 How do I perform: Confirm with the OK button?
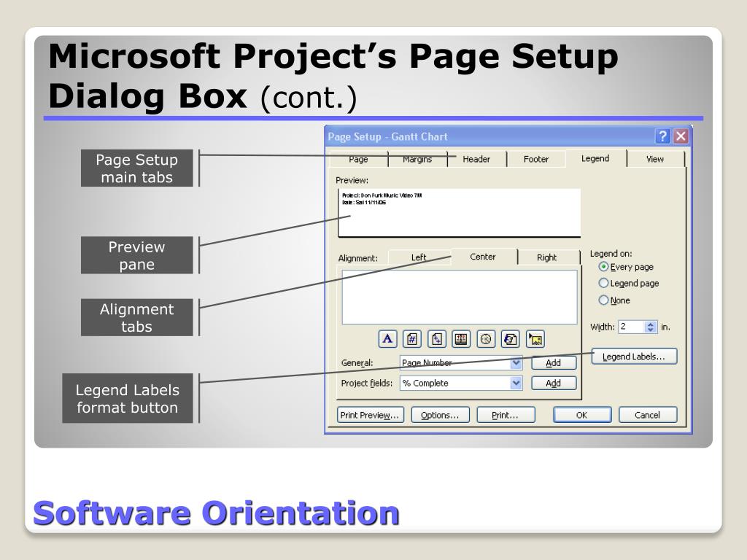pyautogui.click(x=582, y=415)
